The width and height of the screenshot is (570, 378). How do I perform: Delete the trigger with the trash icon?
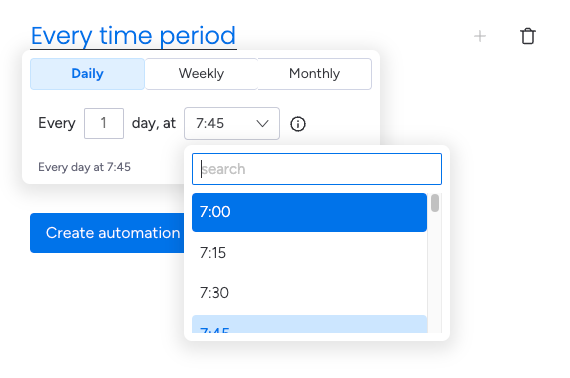[x=527, y=36]
